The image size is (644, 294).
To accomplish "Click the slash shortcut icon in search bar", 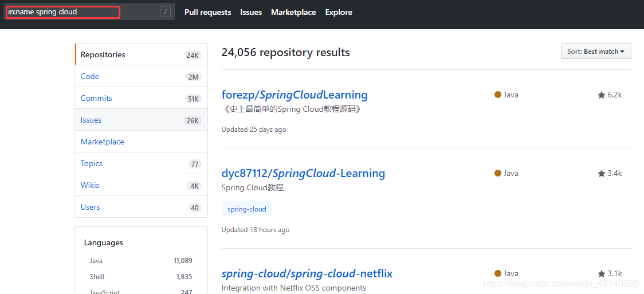I will pos(165,12).
